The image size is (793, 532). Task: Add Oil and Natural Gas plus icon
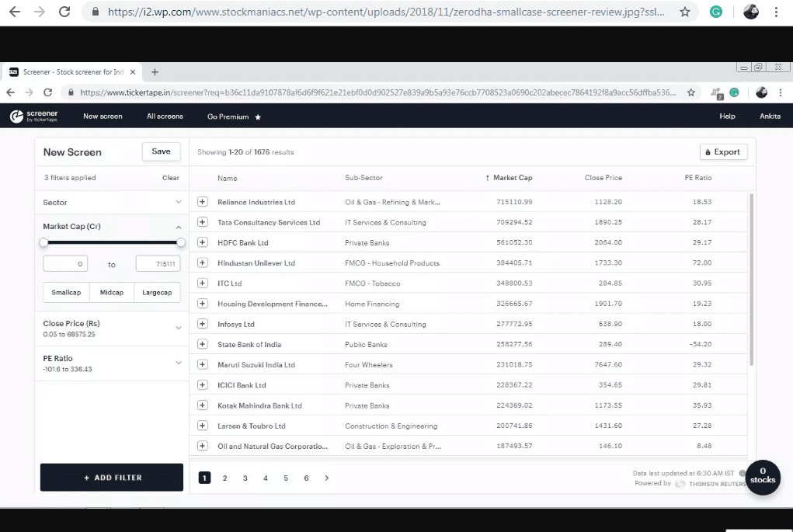[202, 446]
